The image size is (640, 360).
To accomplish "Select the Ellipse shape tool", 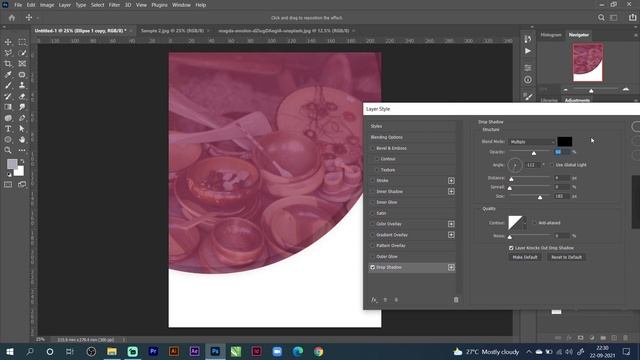I will point(8,140).
